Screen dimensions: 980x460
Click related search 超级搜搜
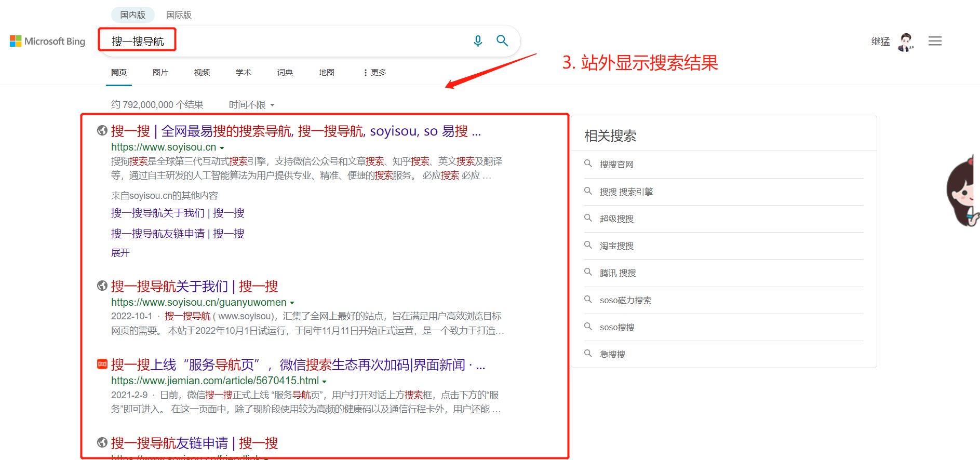tap(616, 219)
